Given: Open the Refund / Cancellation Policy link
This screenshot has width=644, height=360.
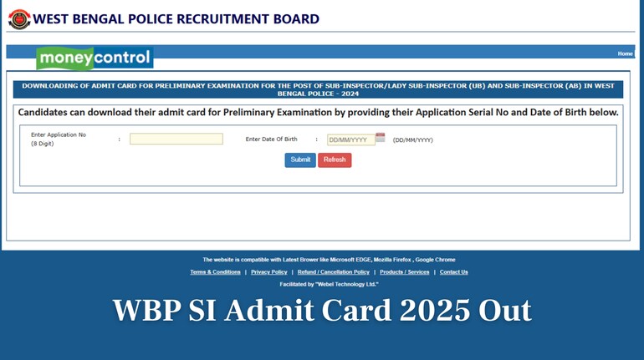Looking at the screenshot, I should point(333,272).
